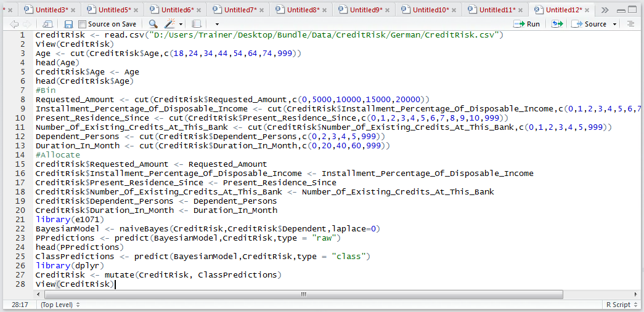Click the horizontal scrollbar thumb
The width and height of the screenshot is (644, 312).
[304, 294]
